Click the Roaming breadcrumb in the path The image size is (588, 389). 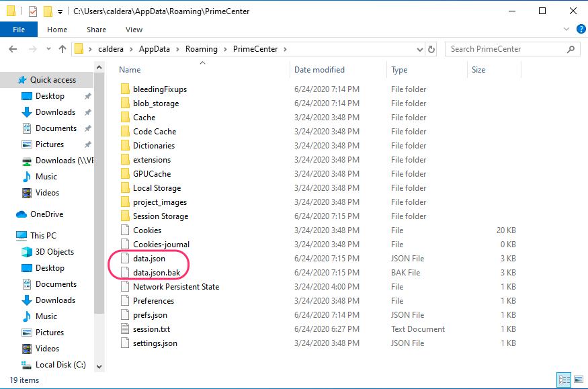click(x=202, y=49)
